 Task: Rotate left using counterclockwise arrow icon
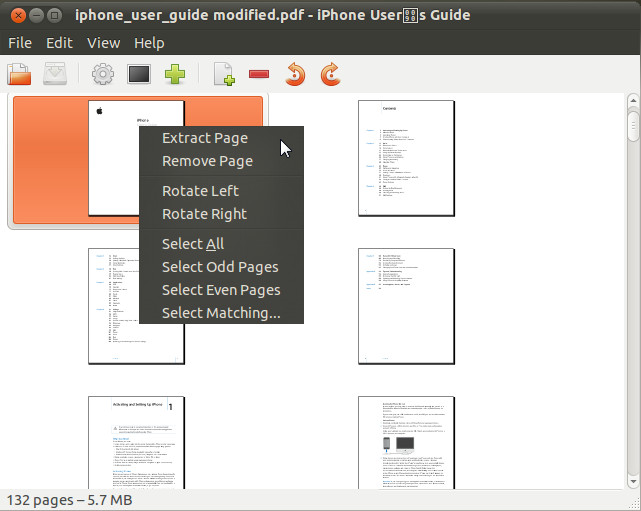tap(295, 74)
